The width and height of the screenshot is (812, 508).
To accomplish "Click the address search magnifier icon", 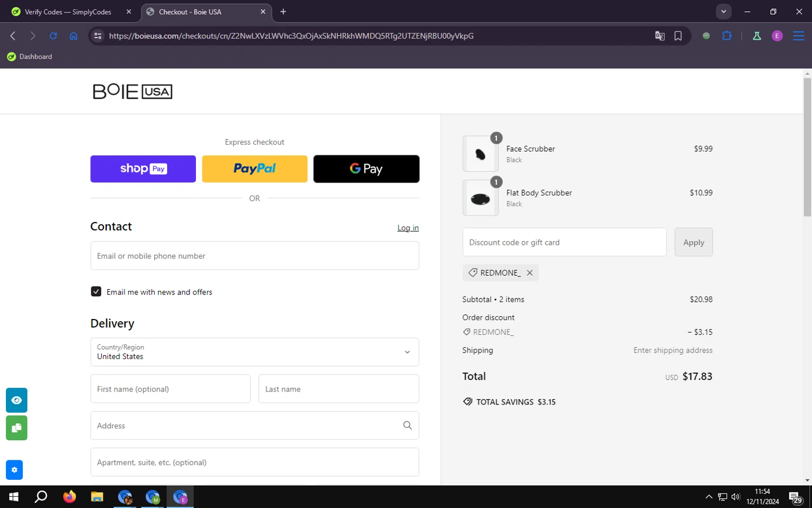I will (408, 426).
